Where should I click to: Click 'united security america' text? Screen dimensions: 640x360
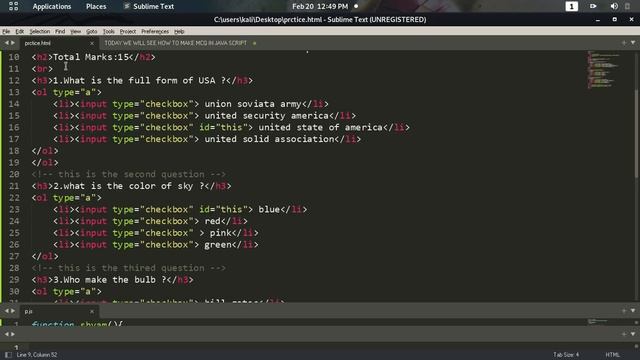click(266, 116)
